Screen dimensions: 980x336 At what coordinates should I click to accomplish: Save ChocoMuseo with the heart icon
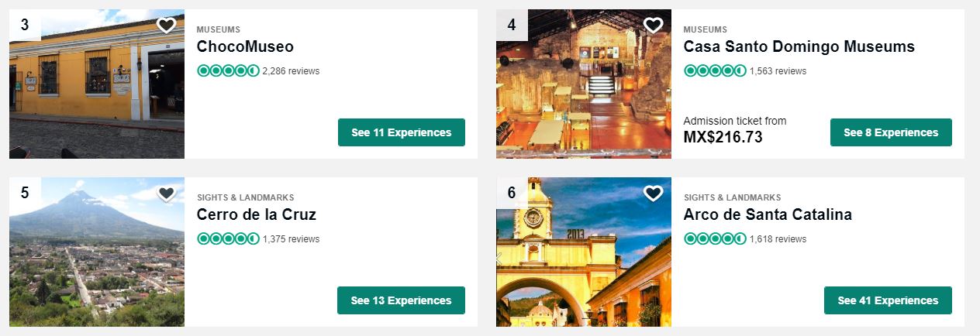167,26
